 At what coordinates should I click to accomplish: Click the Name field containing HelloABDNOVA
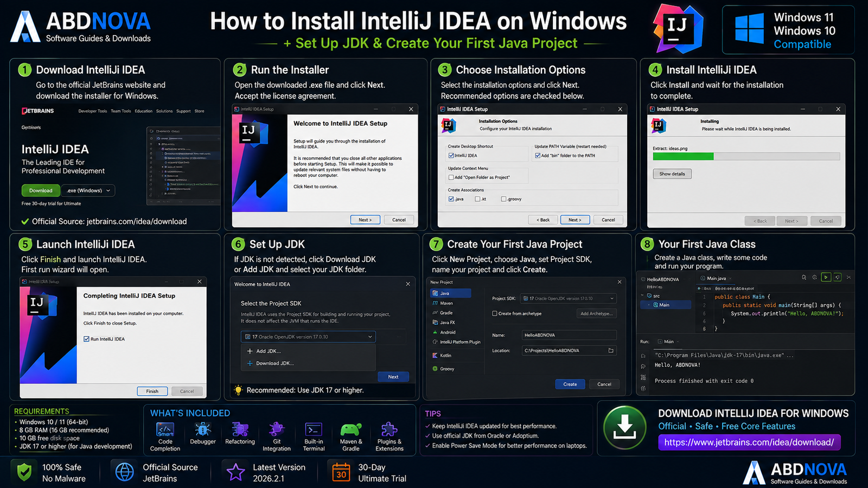click(x=569, y=335)
